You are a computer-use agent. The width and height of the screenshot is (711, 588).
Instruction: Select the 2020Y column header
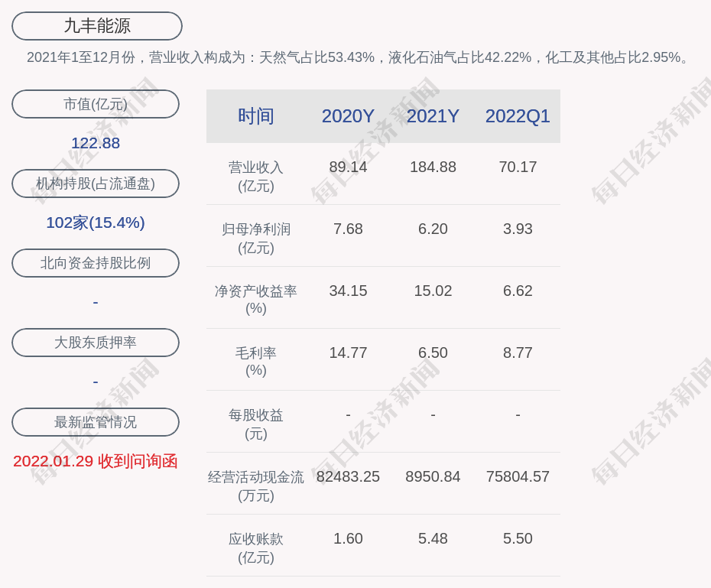tap(348, 116)
